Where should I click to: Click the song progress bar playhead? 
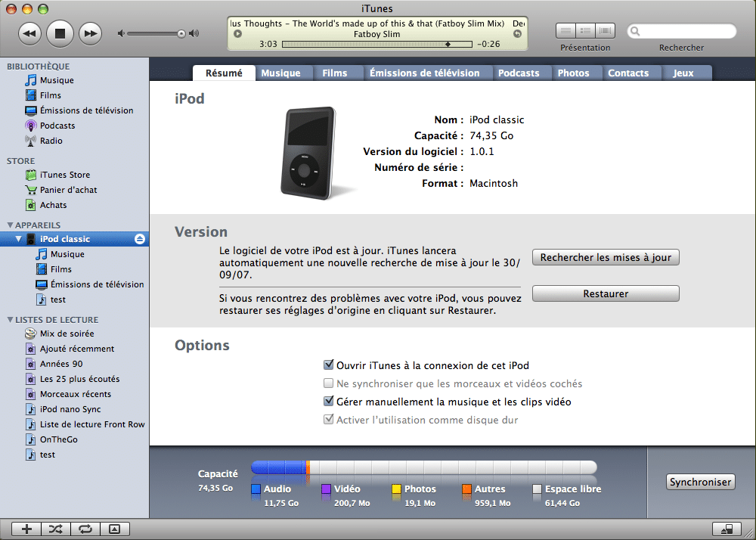(x=448, y=45)
